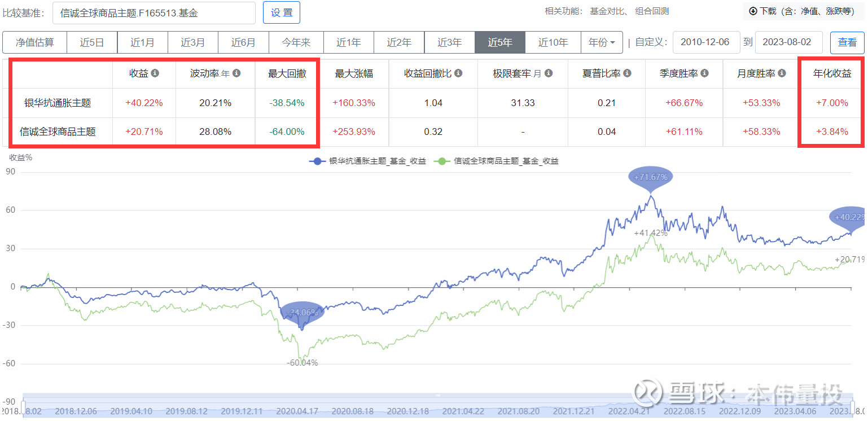Click the +3.84% annualized return cell
This screenshot has height=421, width=868.
pos(832,131)
